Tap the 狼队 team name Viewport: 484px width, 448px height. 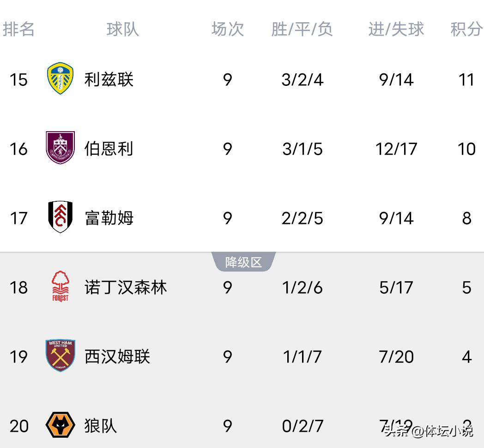pyautogui.click(x=101, y=425)
